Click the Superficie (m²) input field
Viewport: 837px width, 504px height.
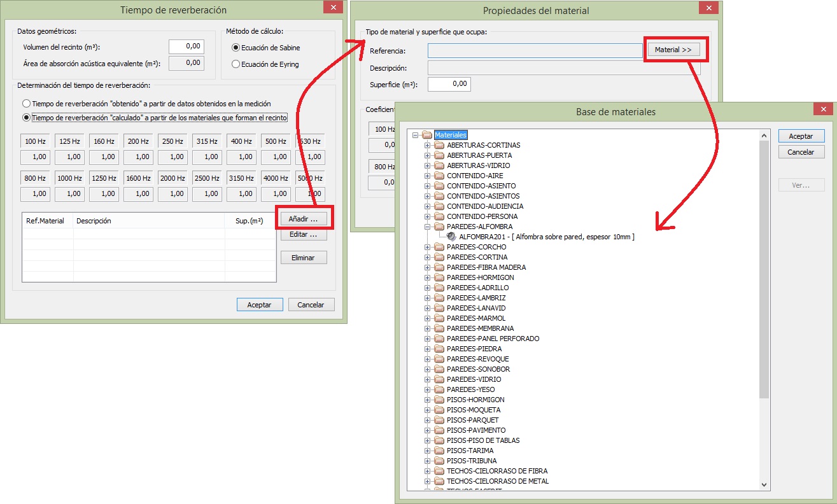449,84
